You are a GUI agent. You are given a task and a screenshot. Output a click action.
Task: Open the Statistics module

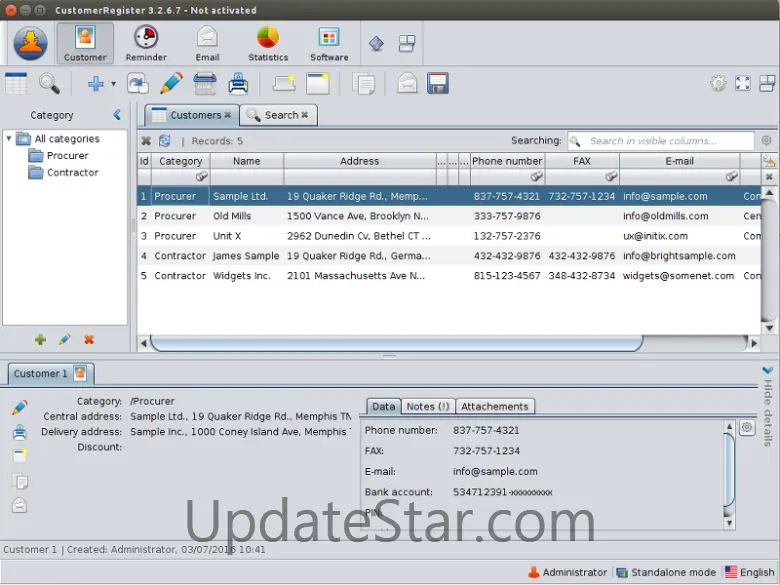point(267,43)
